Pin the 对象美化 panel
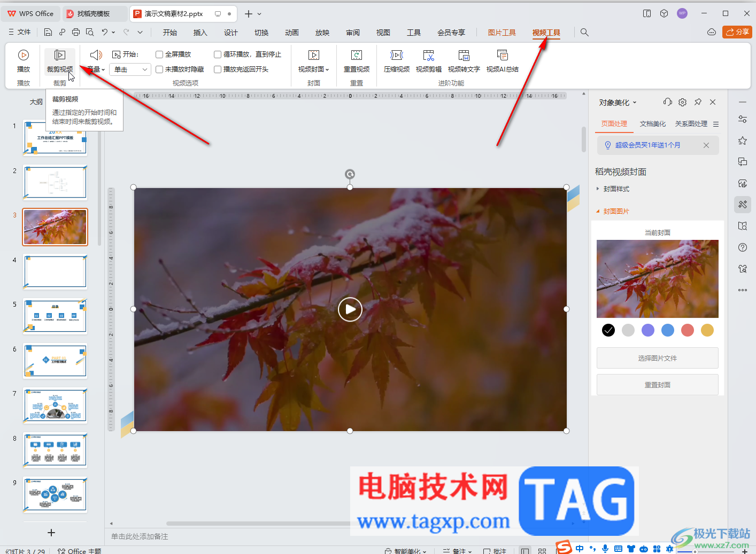Viewport: 756px width, 554px height. (698, 102)
